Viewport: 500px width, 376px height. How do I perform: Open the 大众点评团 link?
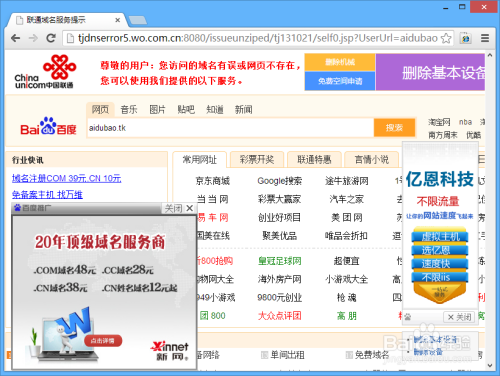280,316
